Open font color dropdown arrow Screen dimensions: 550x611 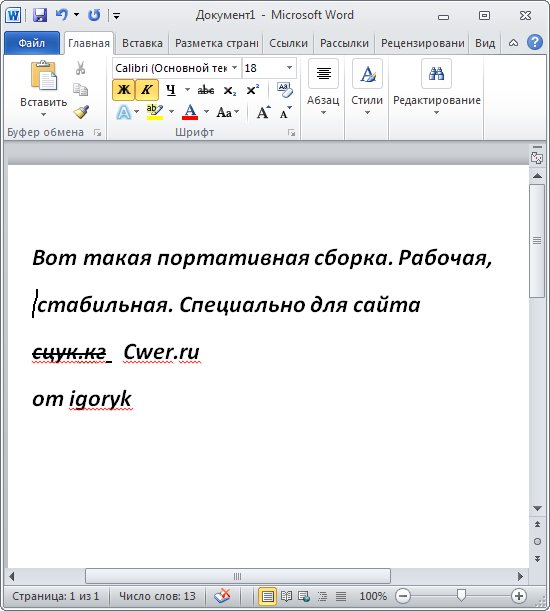point(206,112)
